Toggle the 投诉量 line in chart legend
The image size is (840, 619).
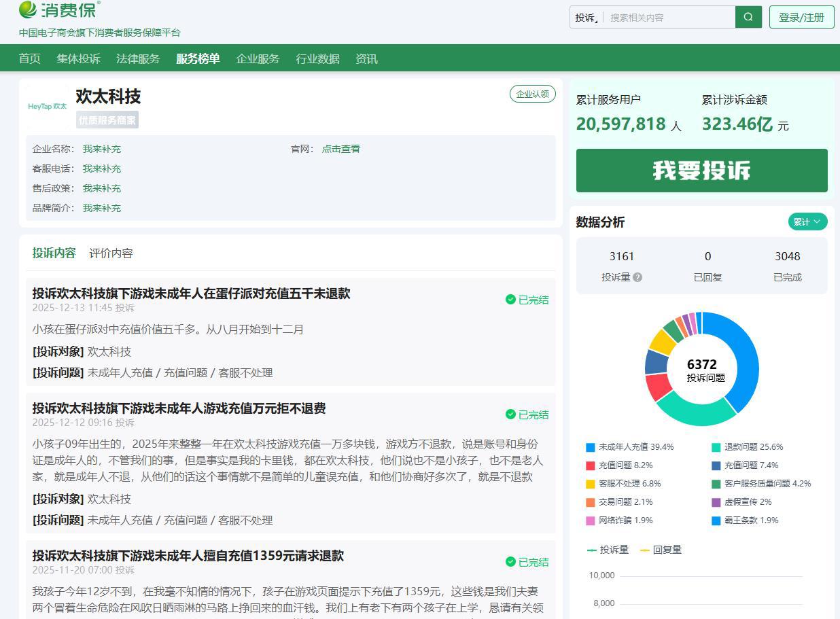tap(608, 550)
